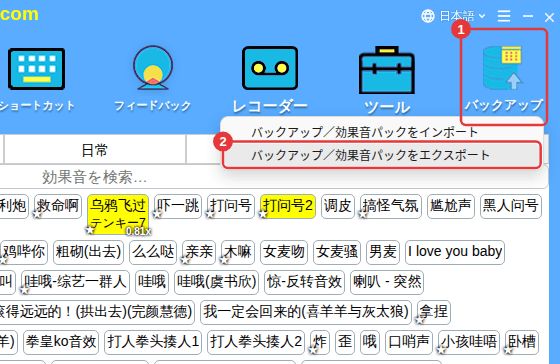Play the 么么哒 sound button
Screen dimensions: 560x364
point(153,252)
